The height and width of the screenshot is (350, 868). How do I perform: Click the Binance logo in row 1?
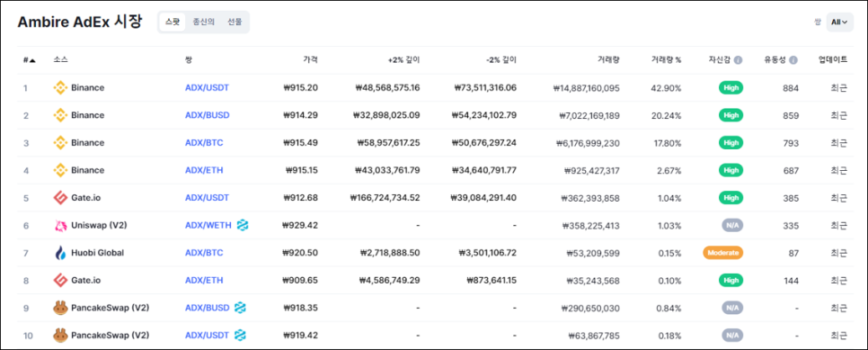(x=60, y=87)
